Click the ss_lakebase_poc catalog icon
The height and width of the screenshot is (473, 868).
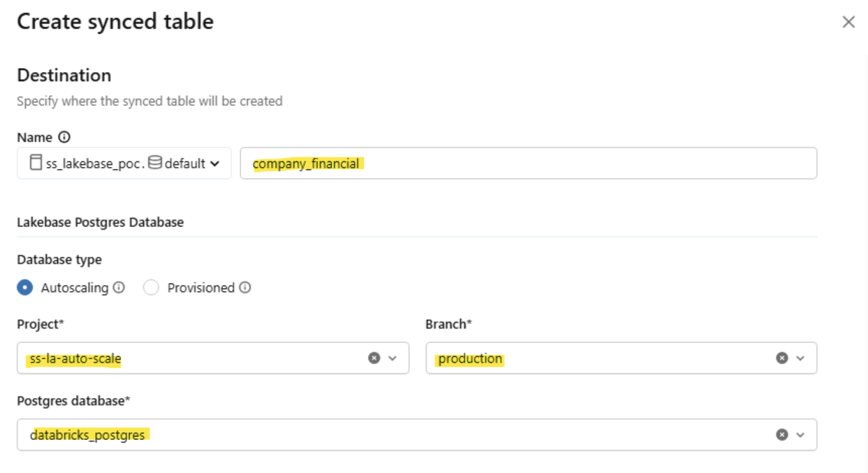point(36,162)
